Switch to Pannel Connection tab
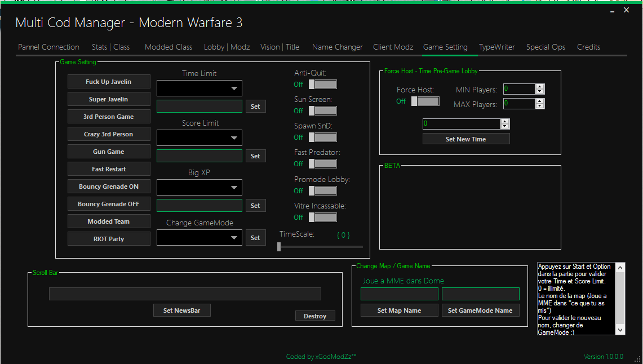Image resolution: width=643 pixels, height=364 pixels. point(48,47)
